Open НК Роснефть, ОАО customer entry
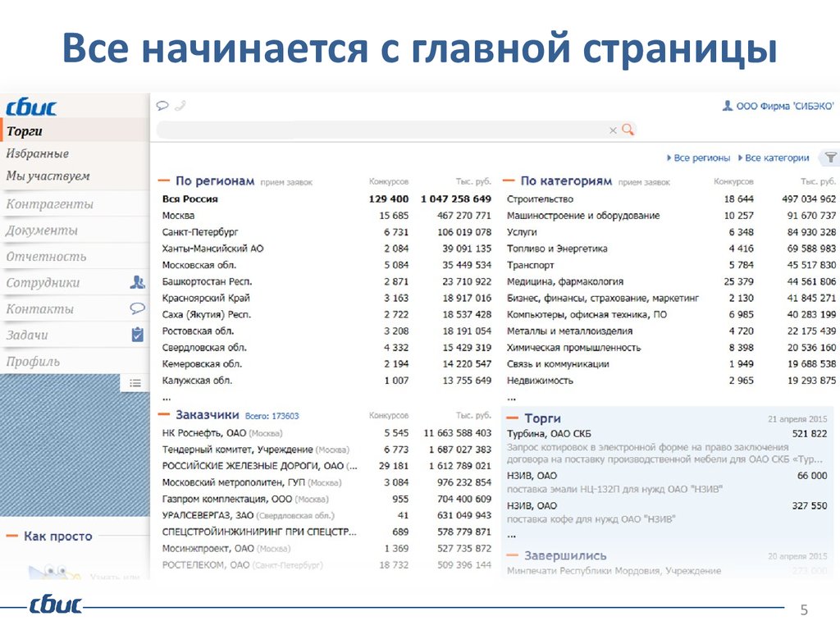 pos(203,432)
